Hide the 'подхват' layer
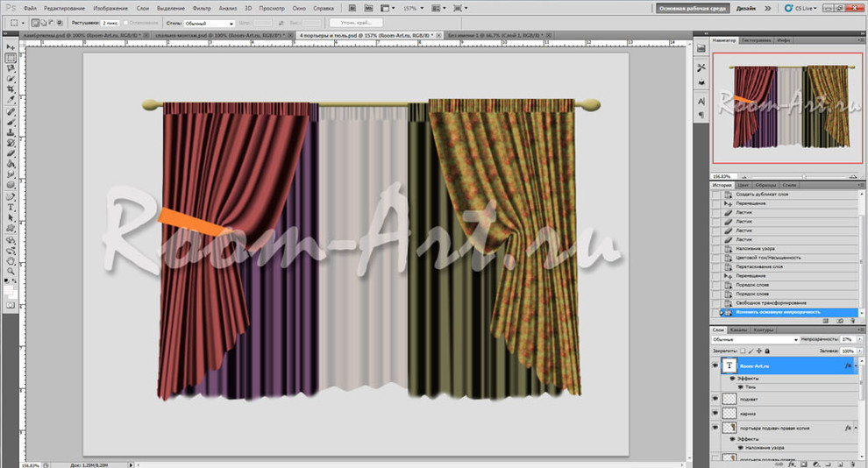 [x=716, y=398]
